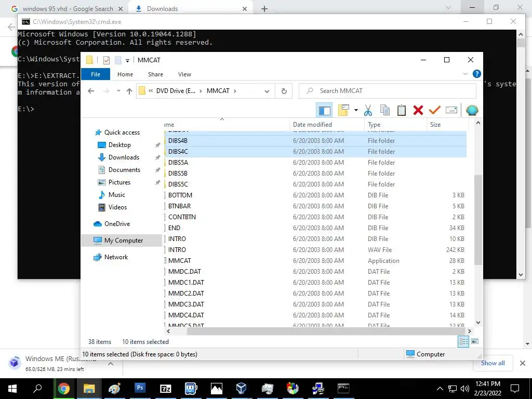
Task: Click the volume speaker tray icon
Action: [x=464, y=389]
